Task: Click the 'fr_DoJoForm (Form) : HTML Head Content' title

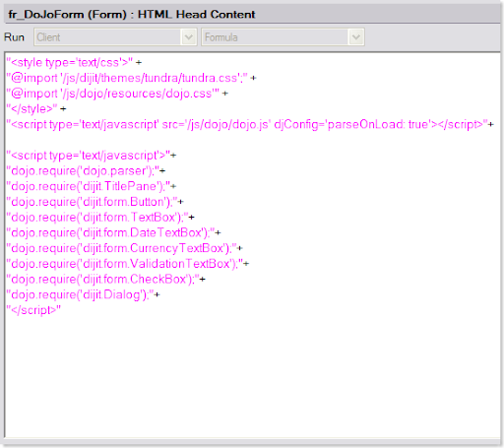Action: point(132,15)
